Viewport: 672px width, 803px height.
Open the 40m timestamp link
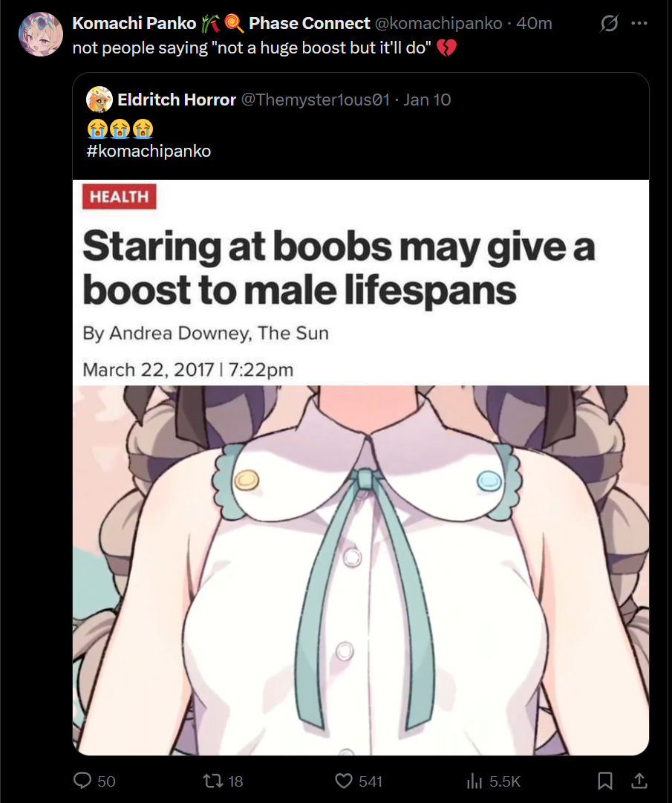pos(534,23)
